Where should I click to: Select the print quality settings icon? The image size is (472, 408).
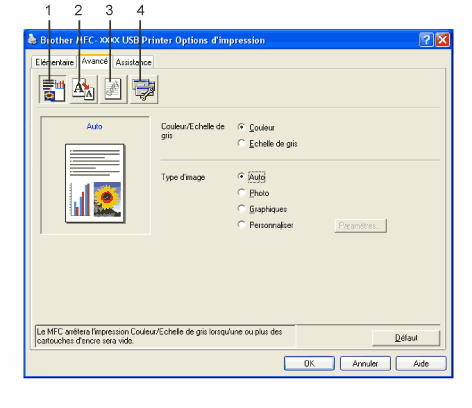53,89
